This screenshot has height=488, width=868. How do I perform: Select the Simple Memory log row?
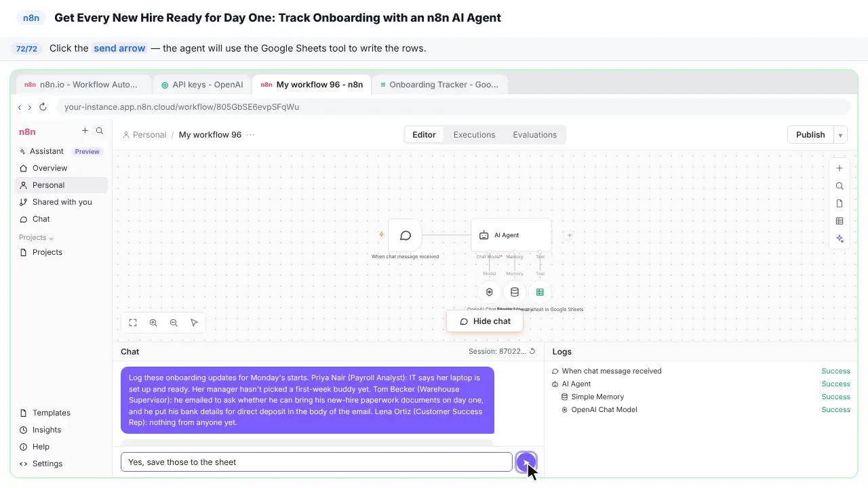701,396
